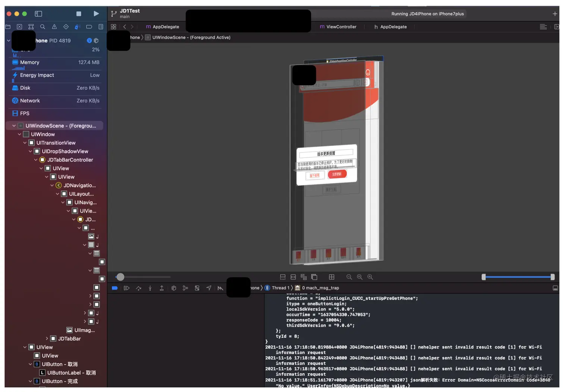
Task: Open the Find navigator magnifier icon
Action: 43,27
